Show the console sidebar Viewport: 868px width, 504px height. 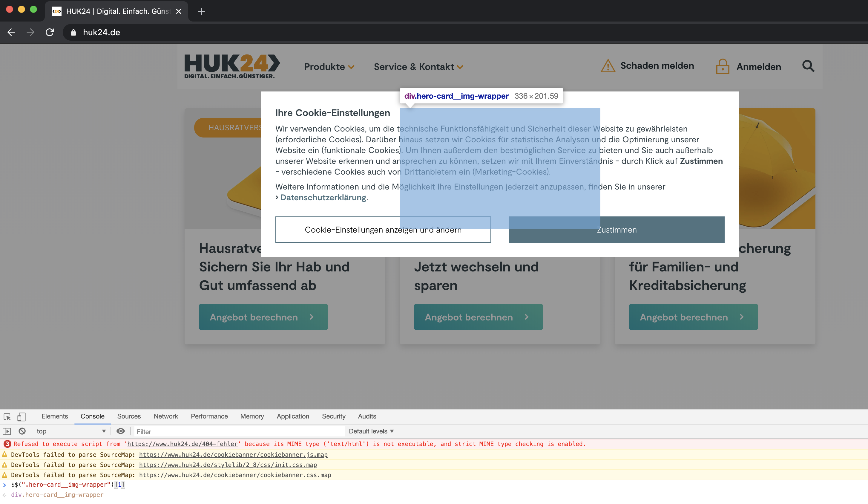click(x=7, y=432)
